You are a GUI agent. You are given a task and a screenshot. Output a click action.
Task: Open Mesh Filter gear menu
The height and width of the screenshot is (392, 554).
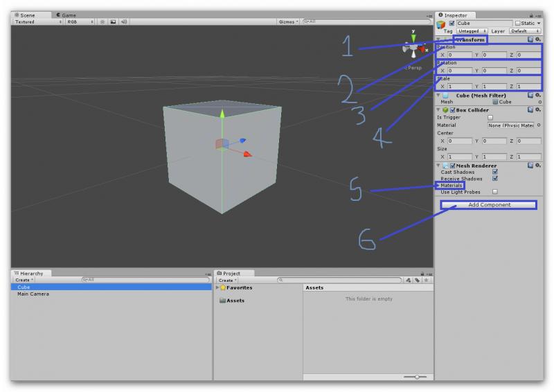(538, 96)
